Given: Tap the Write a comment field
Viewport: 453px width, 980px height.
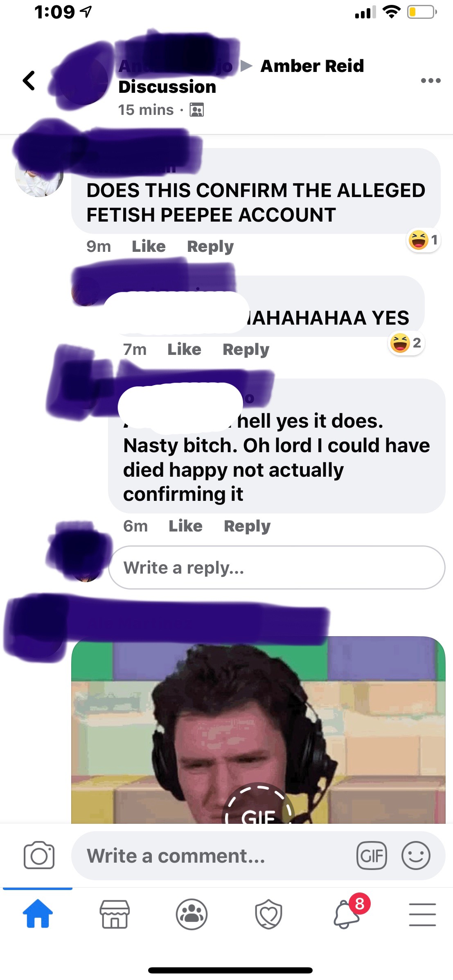Looking at the screenshot, I should tap(259, 855).
